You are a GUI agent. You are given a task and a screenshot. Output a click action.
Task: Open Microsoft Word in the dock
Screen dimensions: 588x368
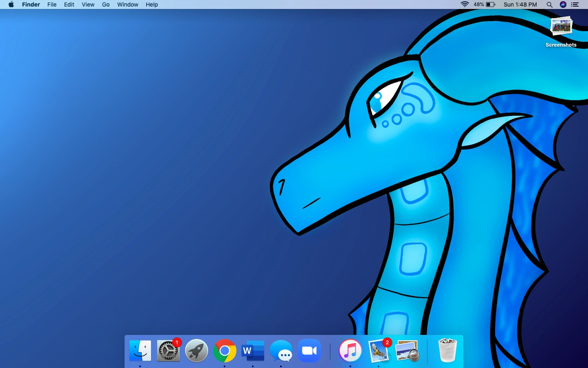coord(253,351)
